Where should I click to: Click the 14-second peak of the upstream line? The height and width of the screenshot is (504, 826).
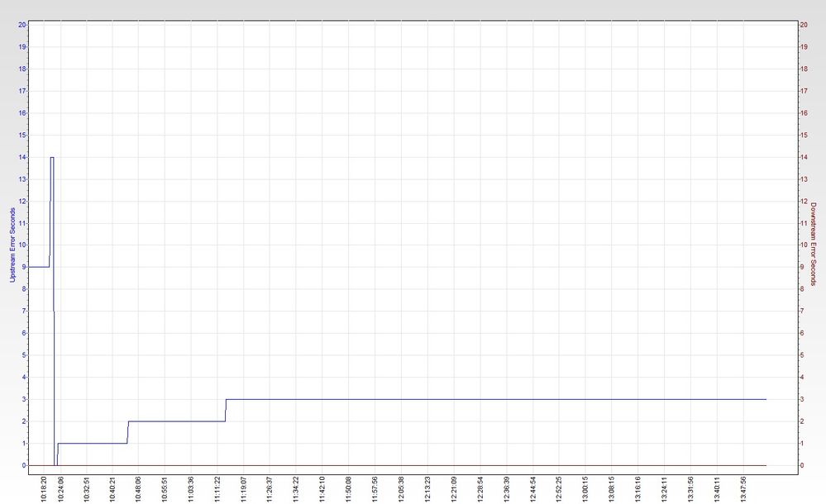[52, 158]
